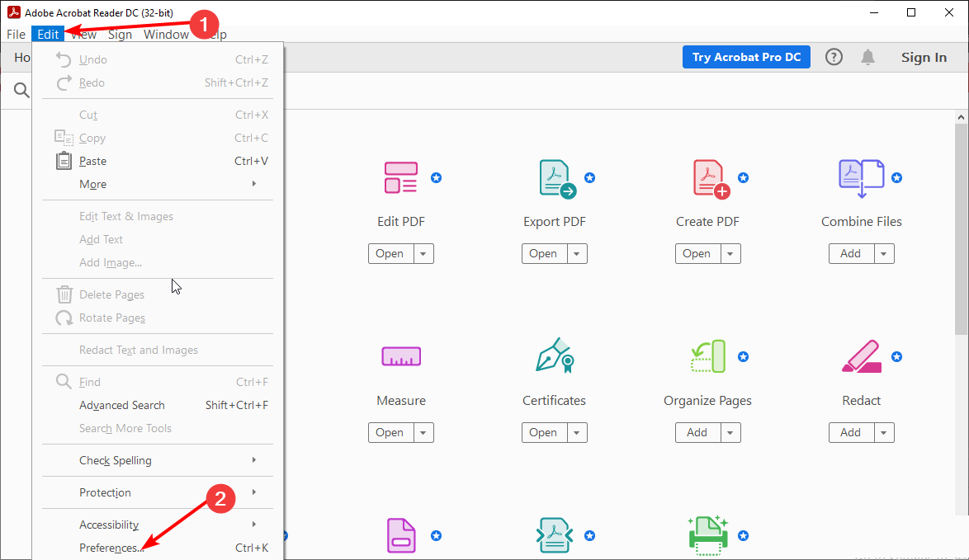Image resolution: width=969 pixels, height=560 pixels.
Task: Open the help question mark icon
Action: tap(834, 58)
